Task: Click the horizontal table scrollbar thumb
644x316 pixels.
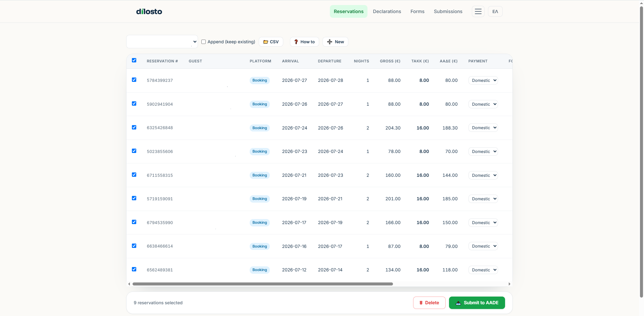Action: point(262,284)
